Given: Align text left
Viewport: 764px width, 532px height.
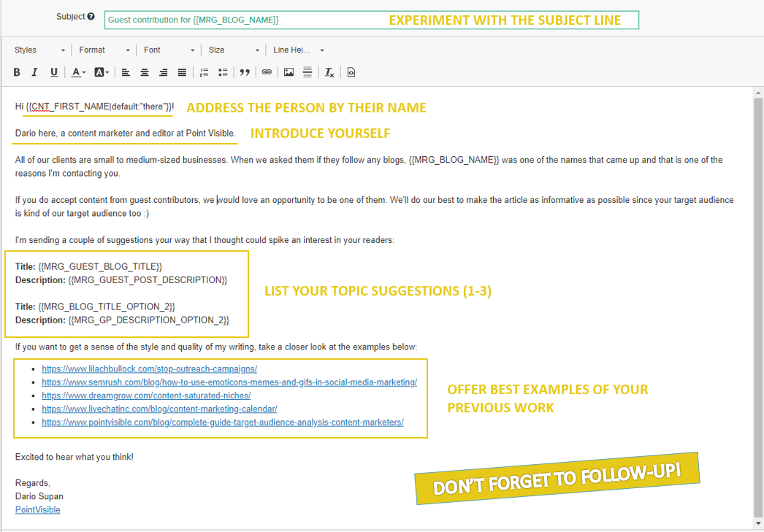Looking at the screenshot, I should tap(126, 72).
